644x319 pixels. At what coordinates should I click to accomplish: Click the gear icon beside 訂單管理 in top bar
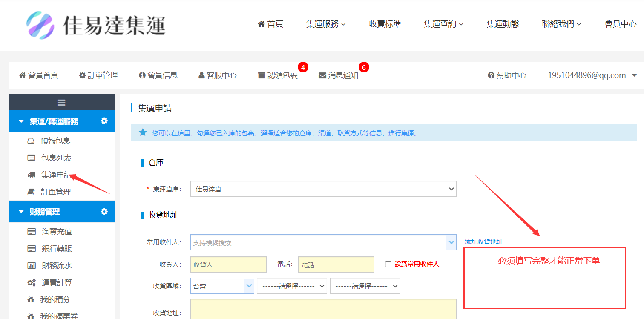(x=83, y=75)
